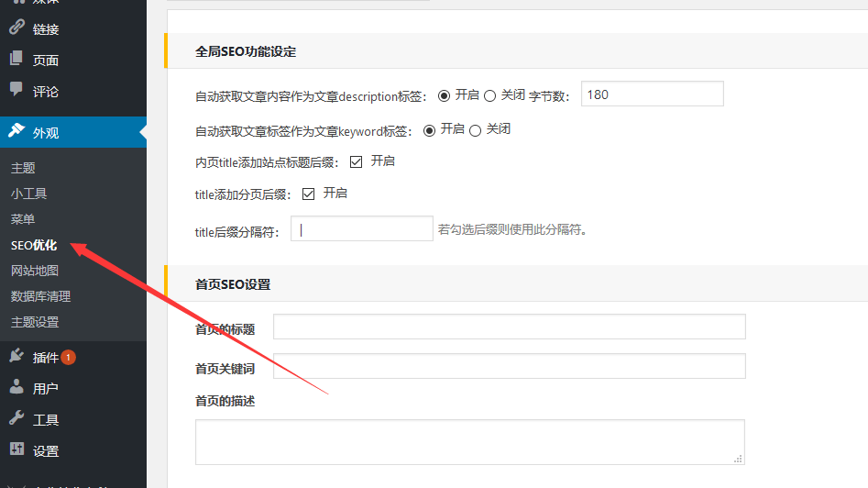The width and height of the screenshot is (868, 488).
Task: Select 关闭 radio for auto keyword tag
Action: click(475, 130)
